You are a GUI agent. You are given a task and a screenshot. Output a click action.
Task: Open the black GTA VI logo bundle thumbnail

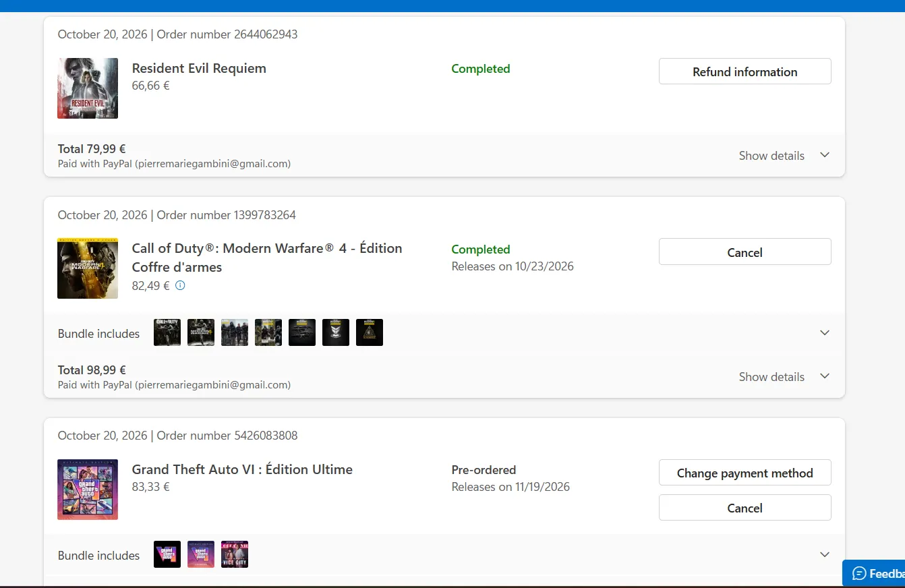(x=167, y=554)
